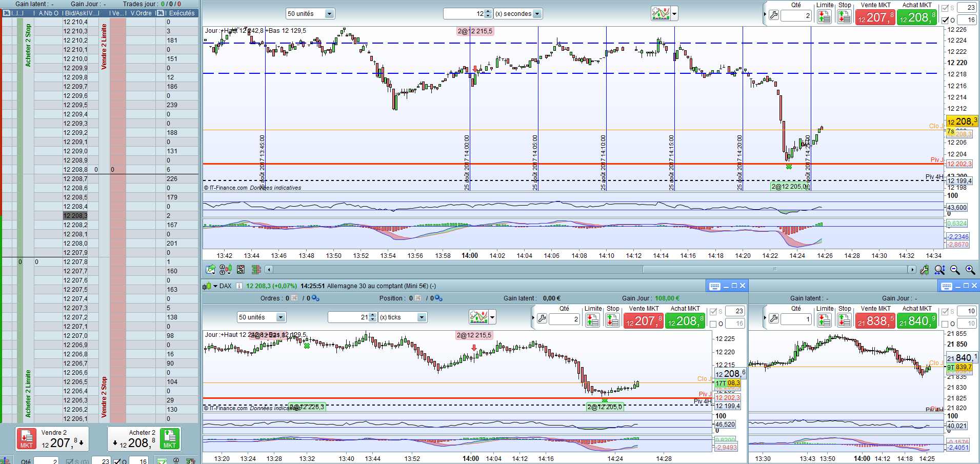Click the wrench settings icon in top order bar

(x=774, y=16)
